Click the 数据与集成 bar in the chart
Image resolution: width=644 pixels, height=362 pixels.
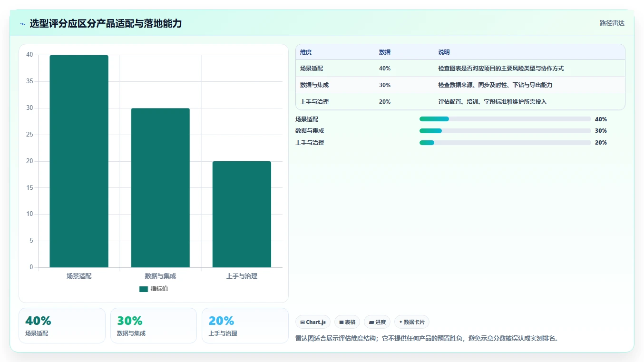[160, 188]
